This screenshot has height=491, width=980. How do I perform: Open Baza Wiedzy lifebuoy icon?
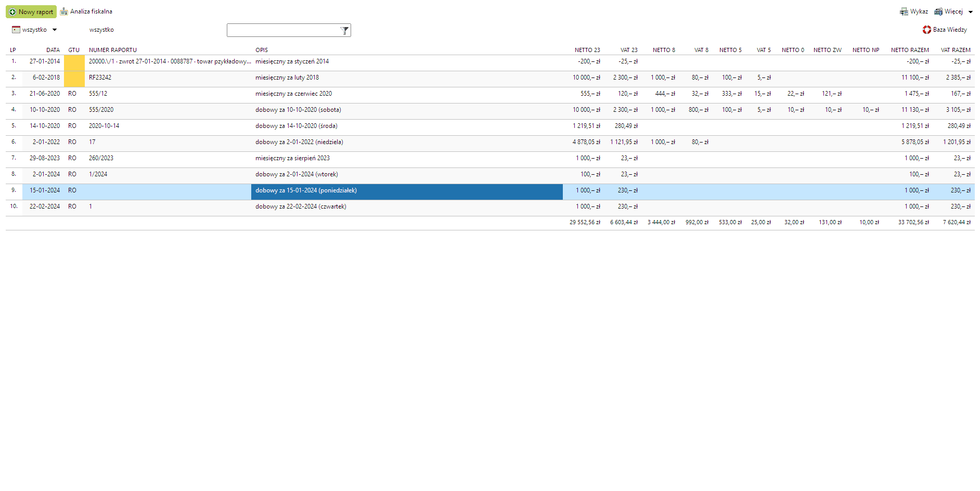[926, 30]
